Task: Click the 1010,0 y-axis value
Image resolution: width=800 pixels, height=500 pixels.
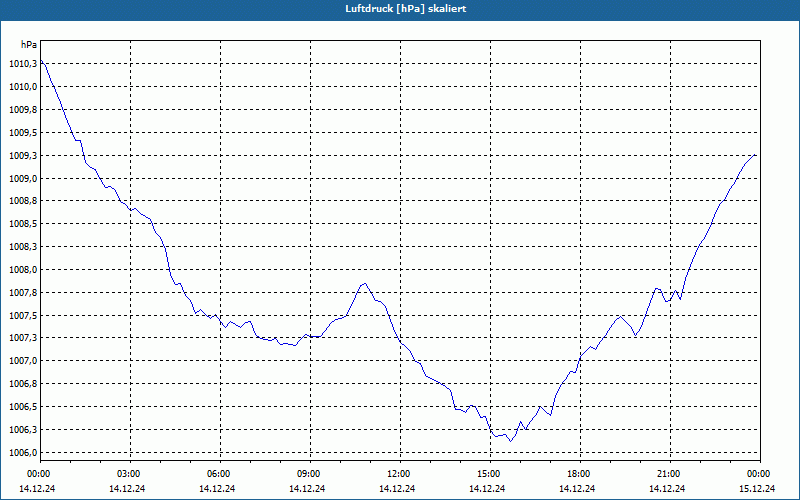Action: click(23, 87)
